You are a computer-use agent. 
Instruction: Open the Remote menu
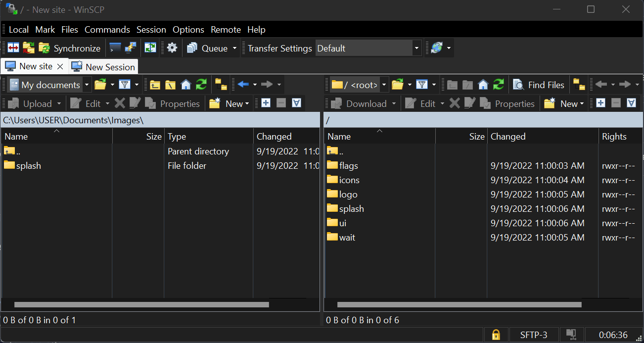(x=226, y=30)
